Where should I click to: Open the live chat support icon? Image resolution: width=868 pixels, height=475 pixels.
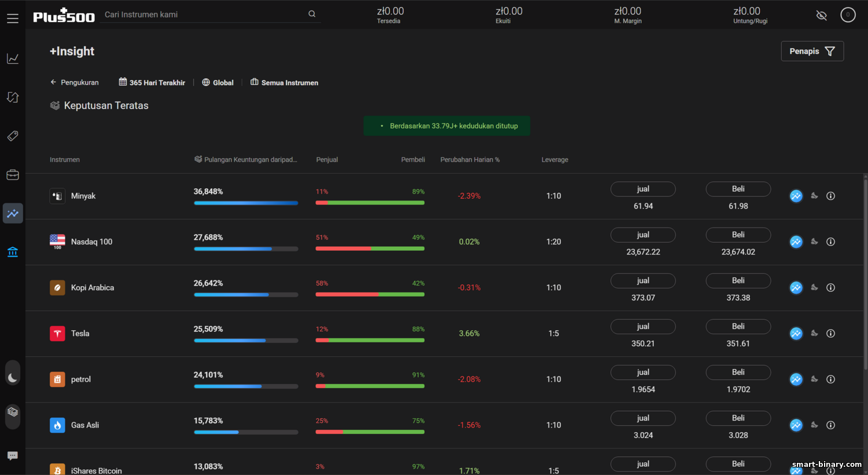coord(13,456)
